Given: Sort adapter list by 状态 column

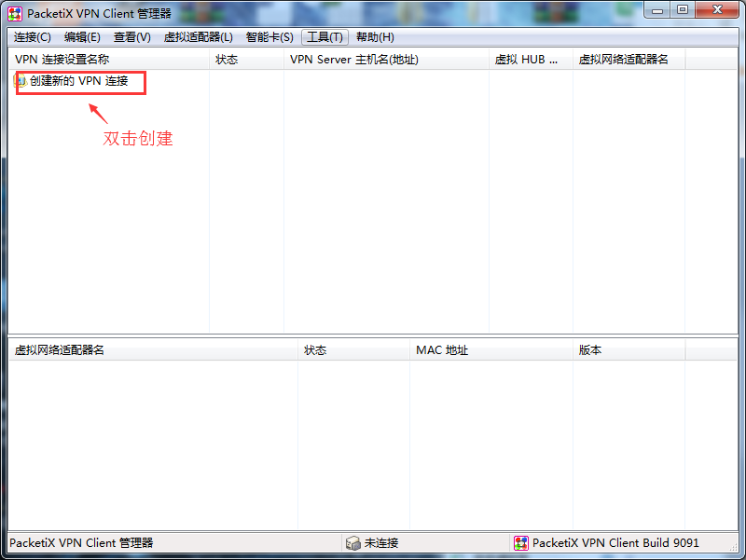Looking at the screenshot, I should pyautogui.click(x=354, y=350).
